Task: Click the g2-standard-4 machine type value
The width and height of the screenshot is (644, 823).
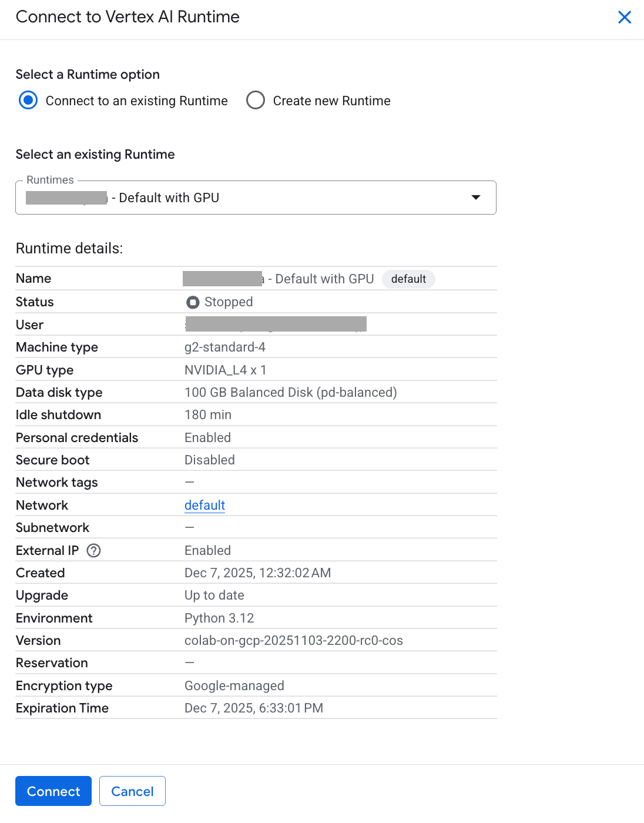Action: (225, 347)
